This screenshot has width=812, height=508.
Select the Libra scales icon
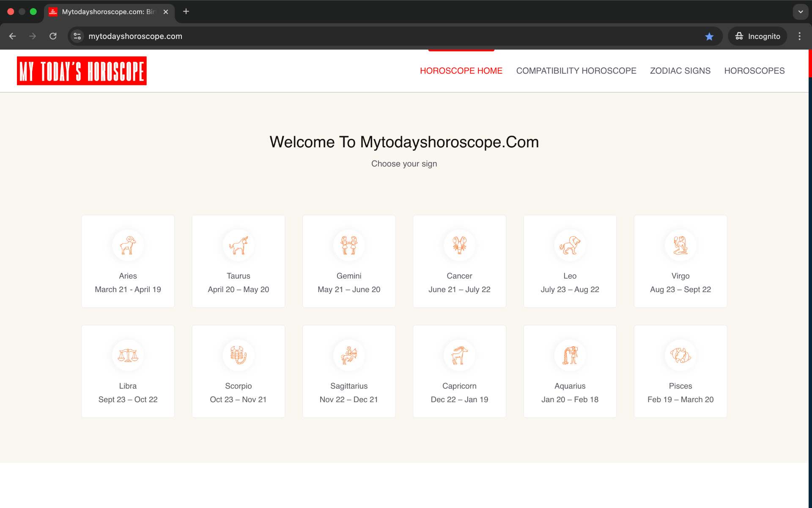(x=128, y=355)
